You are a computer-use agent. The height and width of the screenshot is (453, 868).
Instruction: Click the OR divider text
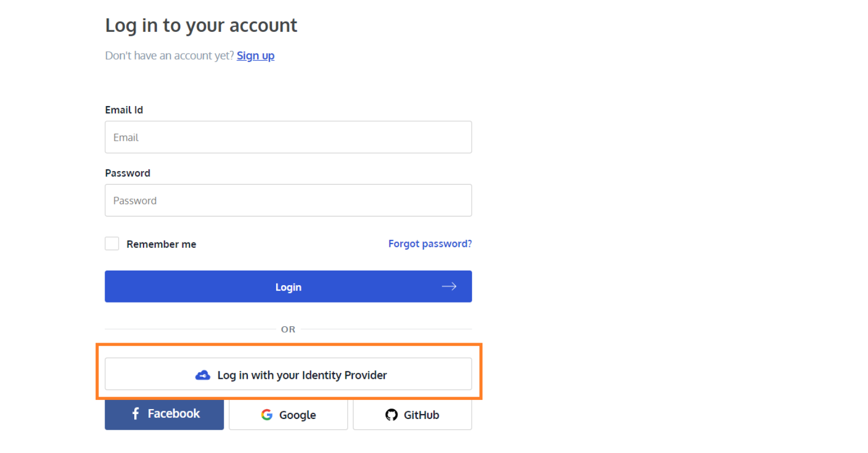[288, 329]
